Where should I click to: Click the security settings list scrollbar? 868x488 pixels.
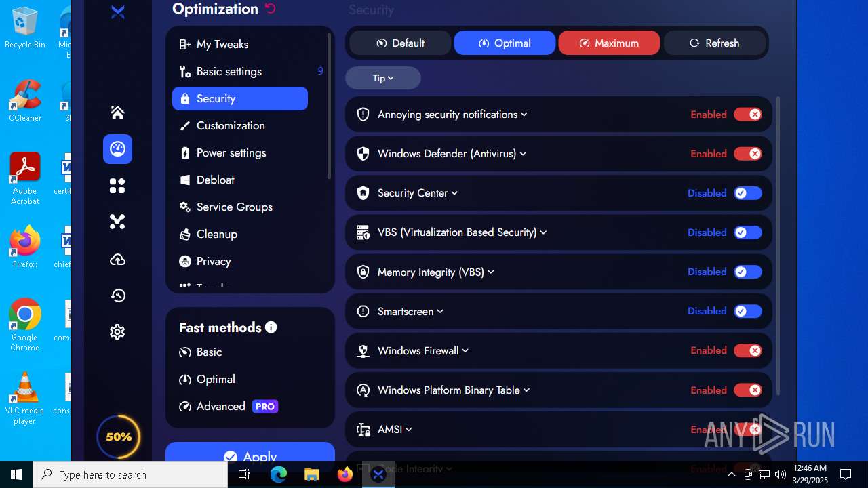[778, 245]
